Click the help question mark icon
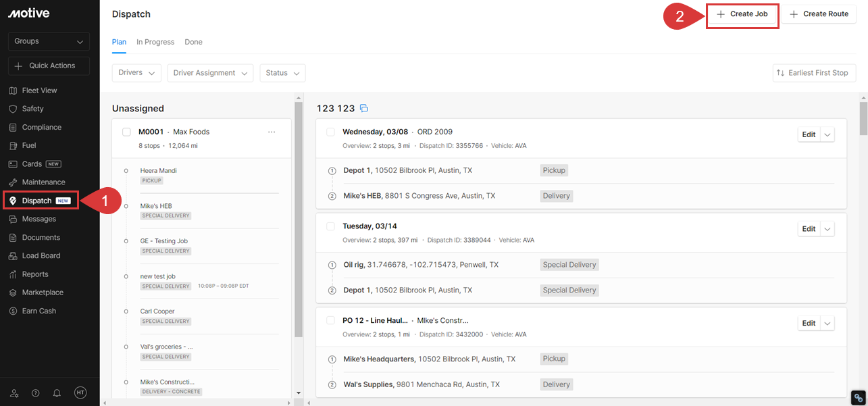 tap(36, 392)
